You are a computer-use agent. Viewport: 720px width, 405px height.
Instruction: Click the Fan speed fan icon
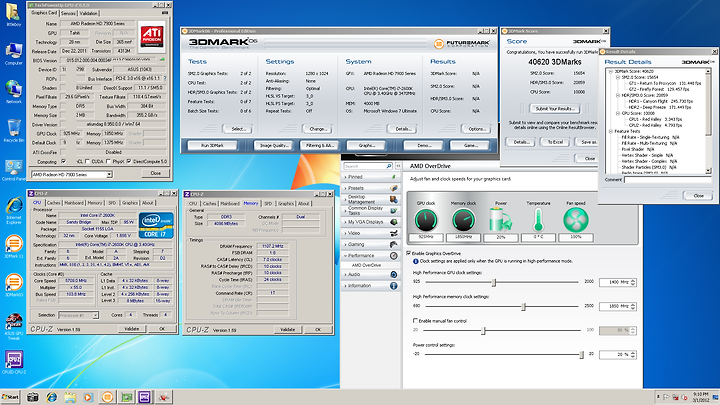pos(576,220)
